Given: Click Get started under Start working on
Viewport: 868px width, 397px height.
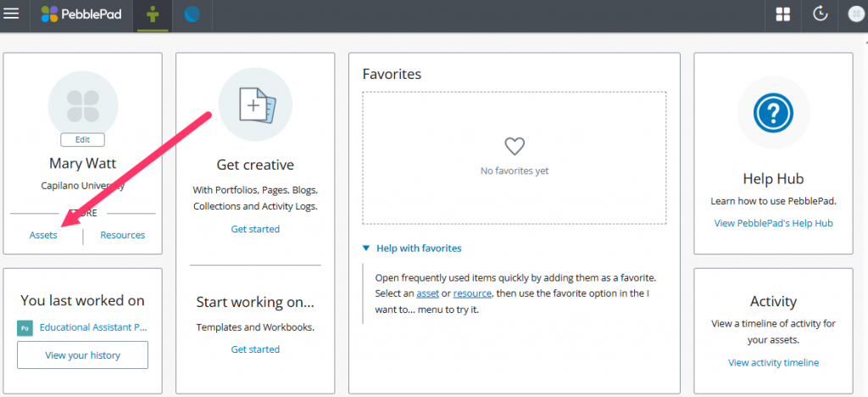Looking at the screenshot, I should tap(255, 349).
